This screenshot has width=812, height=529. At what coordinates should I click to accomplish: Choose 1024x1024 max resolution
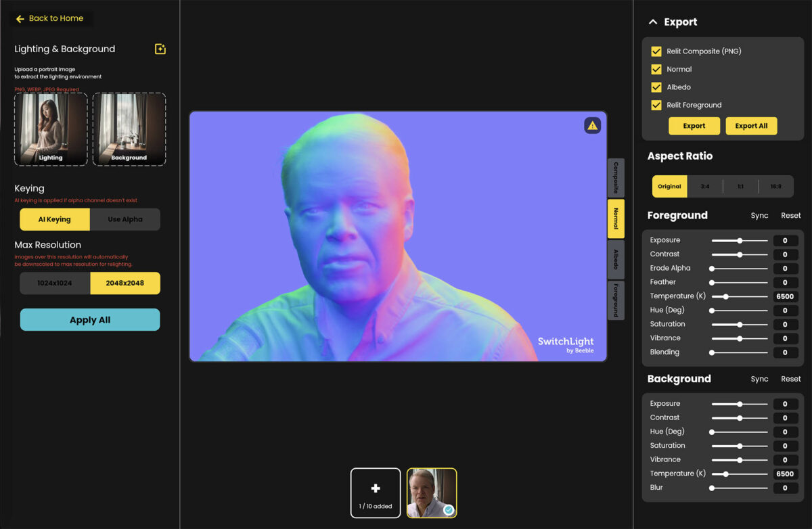55,283
